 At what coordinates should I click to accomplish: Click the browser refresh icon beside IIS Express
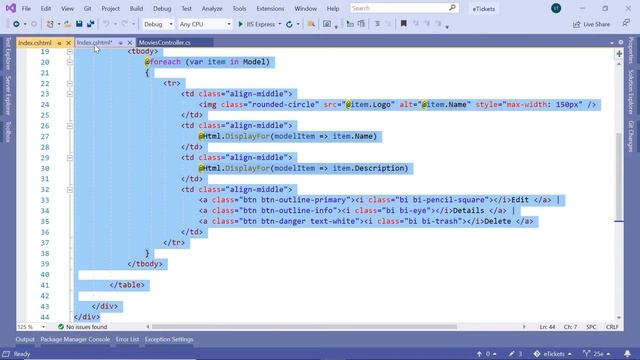click(289, 24)
